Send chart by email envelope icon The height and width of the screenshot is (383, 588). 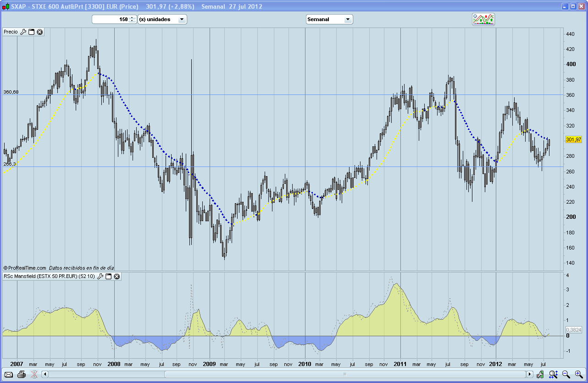[x=9, y=374]
